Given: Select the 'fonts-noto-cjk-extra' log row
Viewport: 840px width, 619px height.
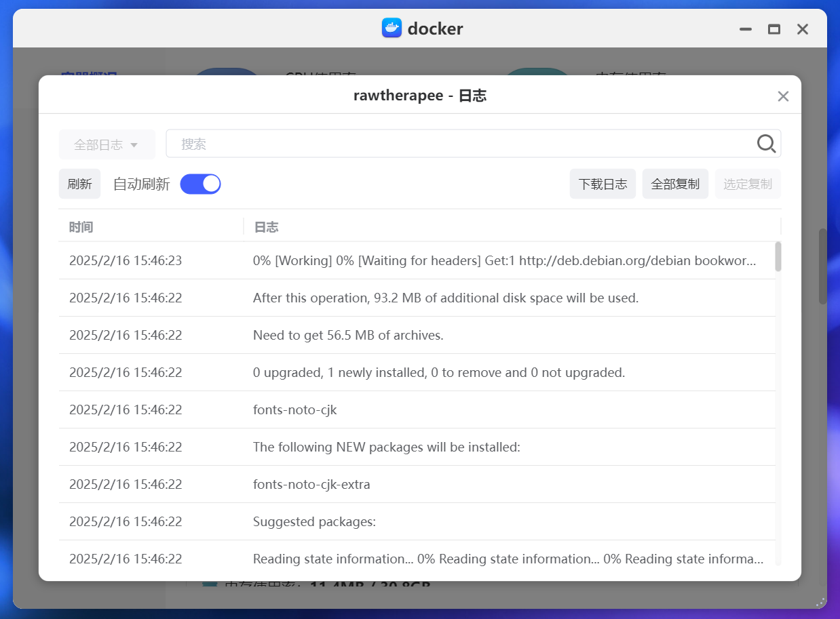Looking at the screenshot, I should tap(417, 484).
